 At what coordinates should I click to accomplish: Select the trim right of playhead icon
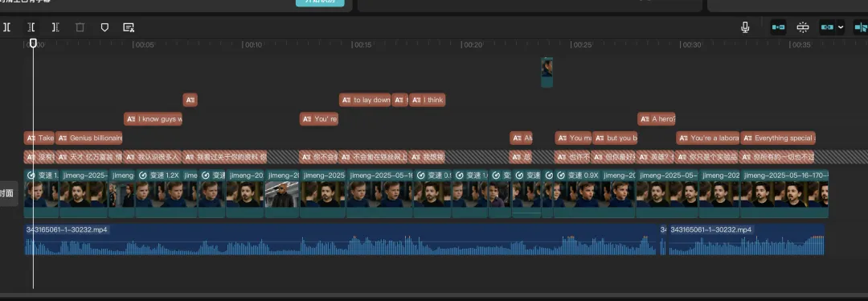(55, 27)
